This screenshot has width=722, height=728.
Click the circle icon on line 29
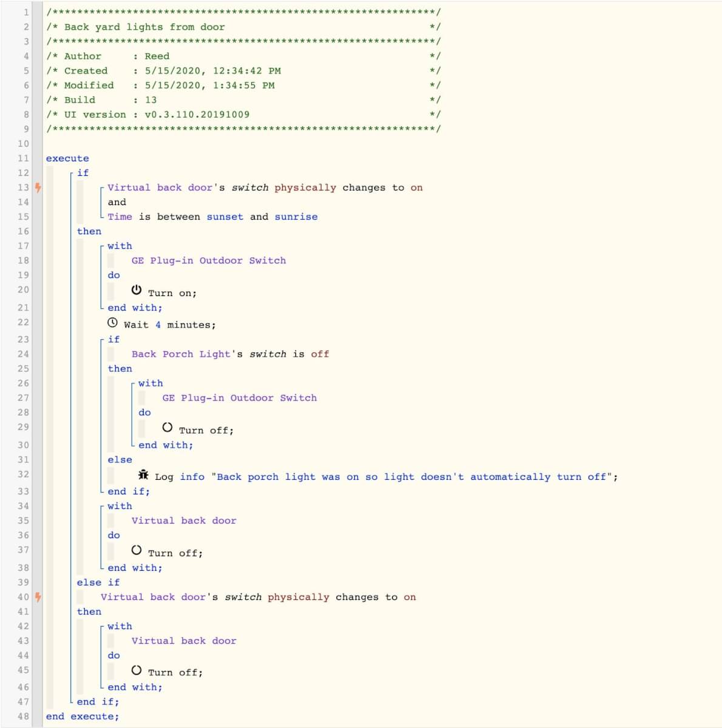point(167,427)
